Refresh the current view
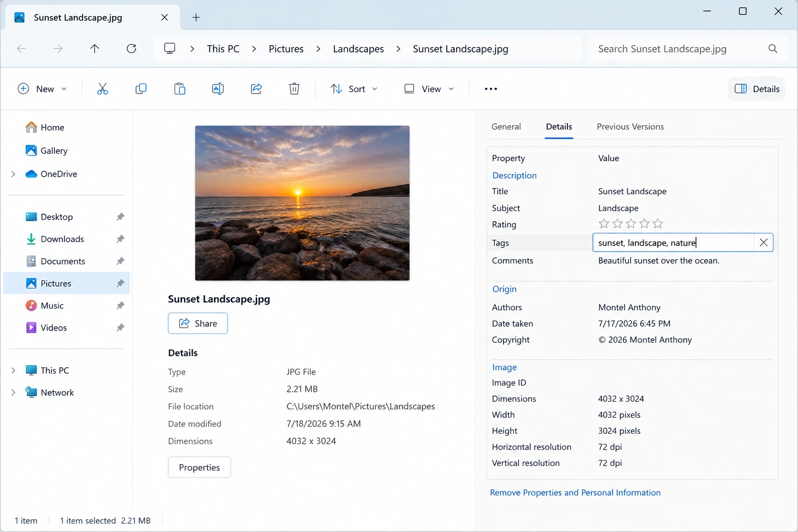The height and width of the screenshot is (532, 798). (x=131, y=49)
